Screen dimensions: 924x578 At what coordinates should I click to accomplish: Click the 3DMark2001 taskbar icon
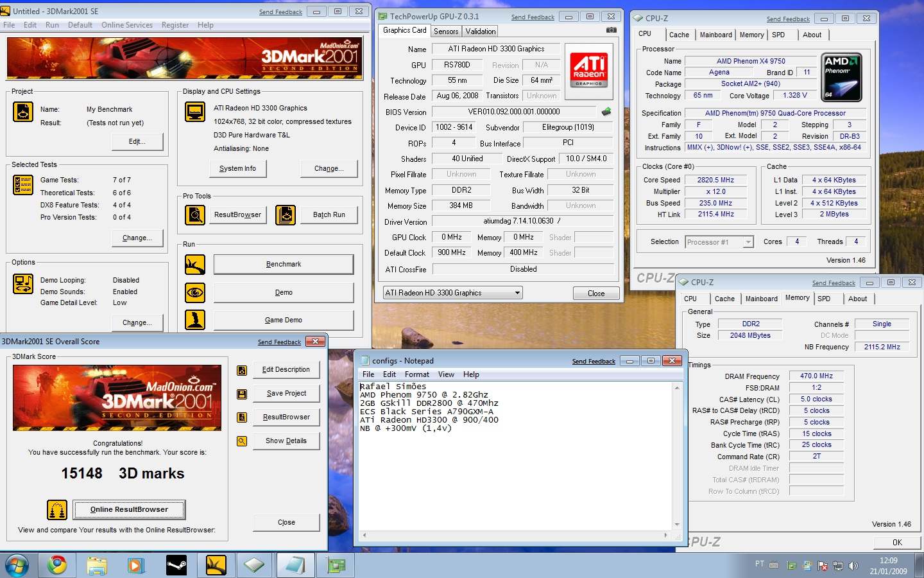216,565
